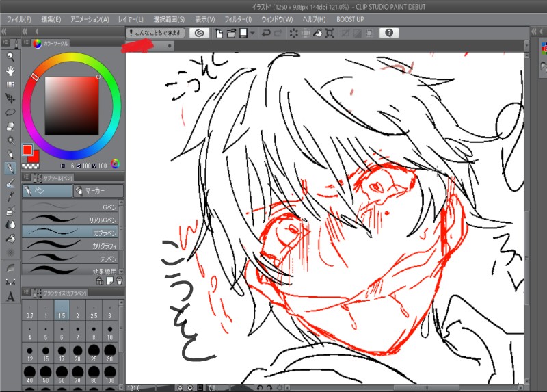Open an existing file
The width and height of the screenshot is (547, 392).
(231, 33)
